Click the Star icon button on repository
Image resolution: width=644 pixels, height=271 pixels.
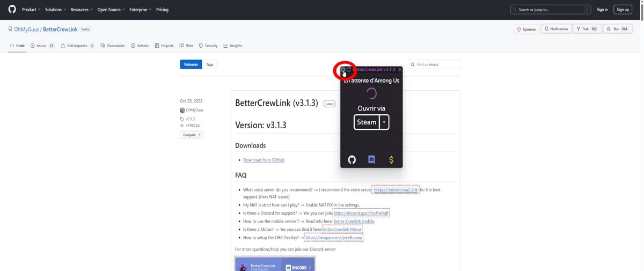[x=617, y=29]
